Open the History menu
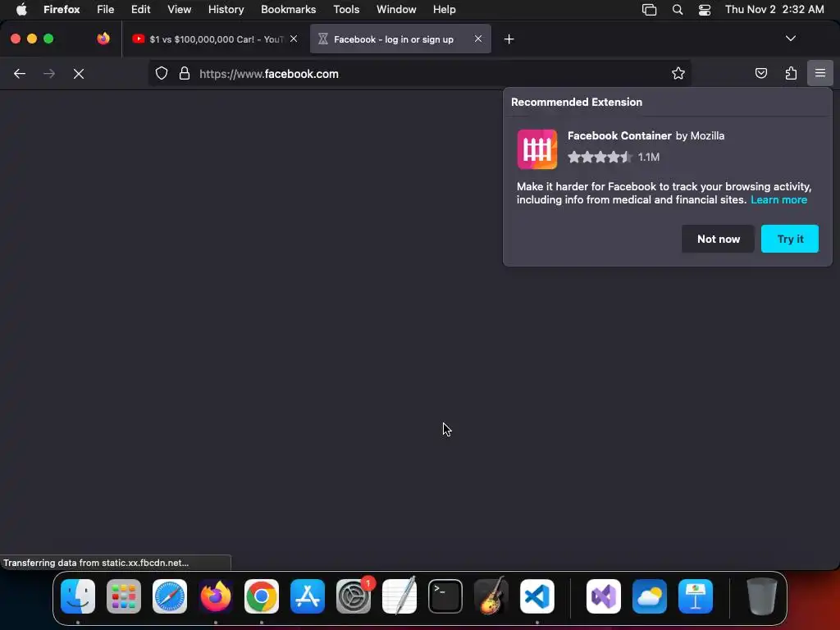 (x=226, y=9)
